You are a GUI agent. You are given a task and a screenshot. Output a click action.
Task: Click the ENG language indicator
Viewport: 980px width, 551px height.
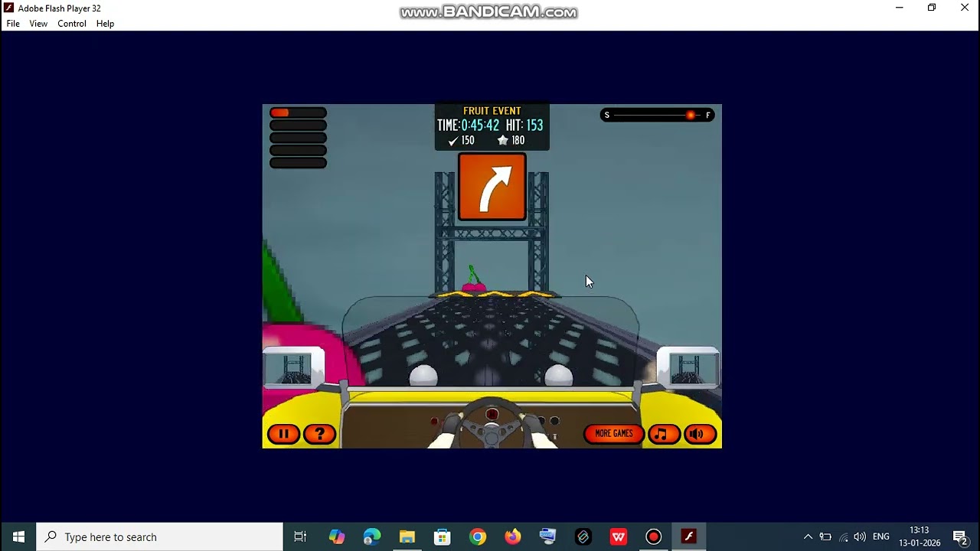point(881,537)
